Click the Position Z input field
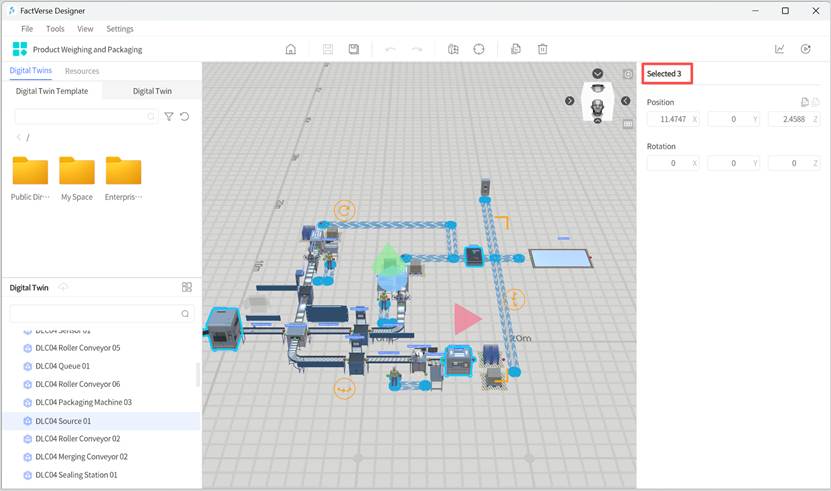Viewport: 831px width, 491px height. (794, 119)
